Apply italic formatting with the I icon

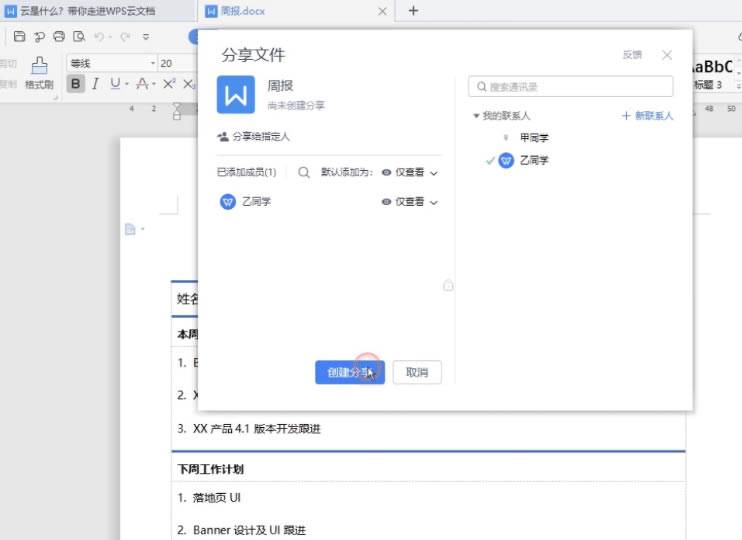(x=96, y=84)
